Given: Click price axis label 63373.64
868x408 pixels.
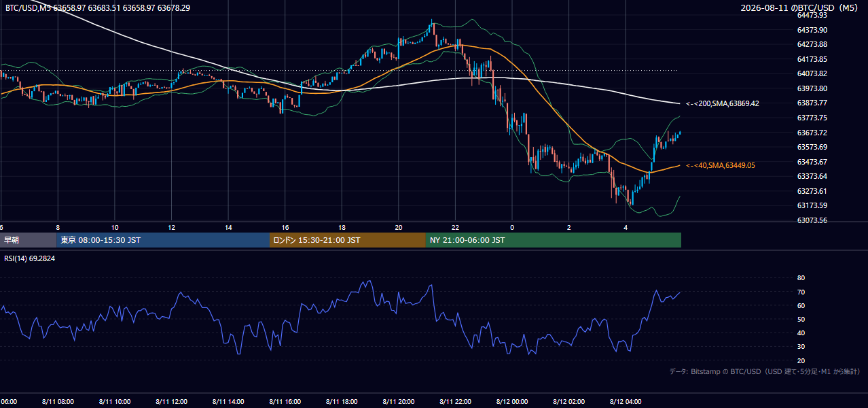Looking at the screenshot, I should (812, 176).
